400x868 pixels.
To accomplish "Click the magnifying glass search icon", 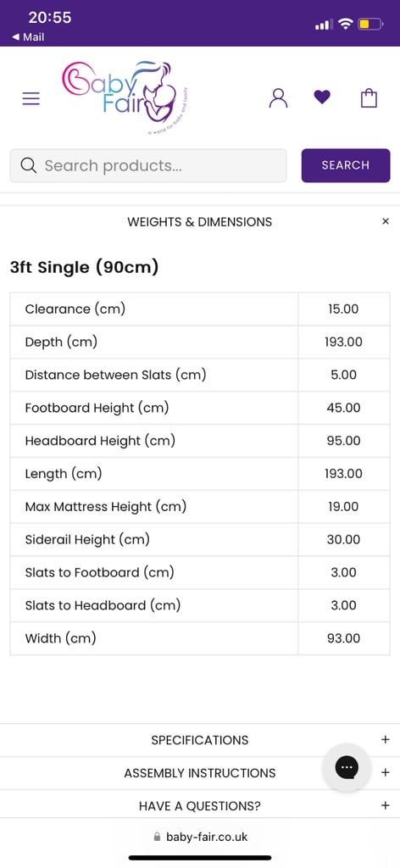I will coord(28,165).
